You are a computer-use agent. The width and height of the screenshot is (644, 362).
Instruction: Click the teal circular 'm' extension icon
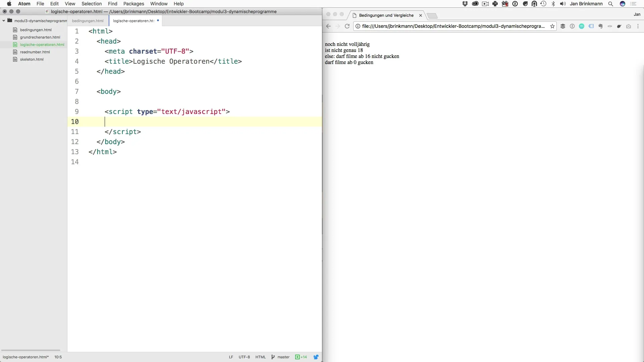pyautogui.click(x=582, y=26)
